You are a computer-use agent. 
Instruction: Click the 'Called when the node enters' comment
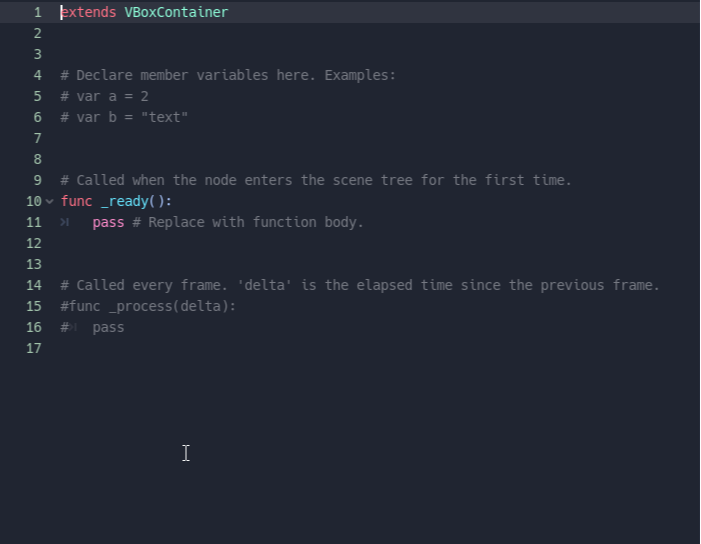click(316, 180)
